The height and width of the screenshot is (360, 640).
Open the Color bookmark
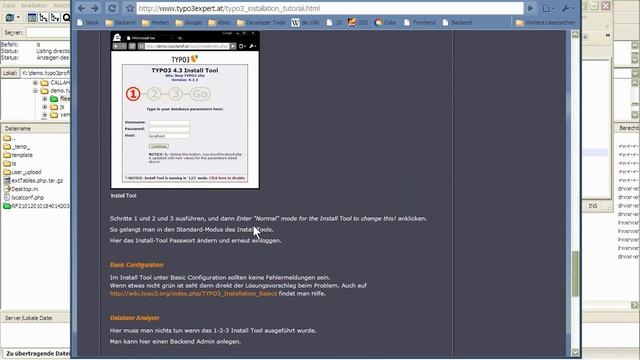pyautogui.click(x=385, y=22)
